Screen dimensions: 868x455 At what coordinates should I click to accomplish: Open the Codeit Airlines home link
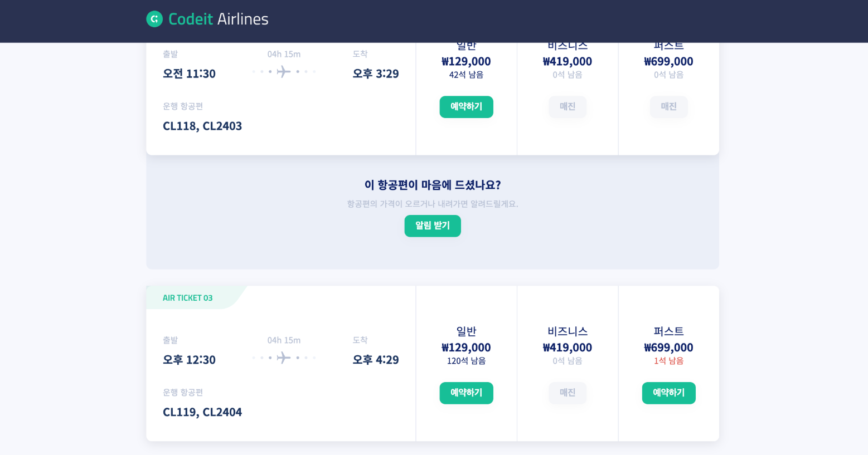[x=207, y=19]
